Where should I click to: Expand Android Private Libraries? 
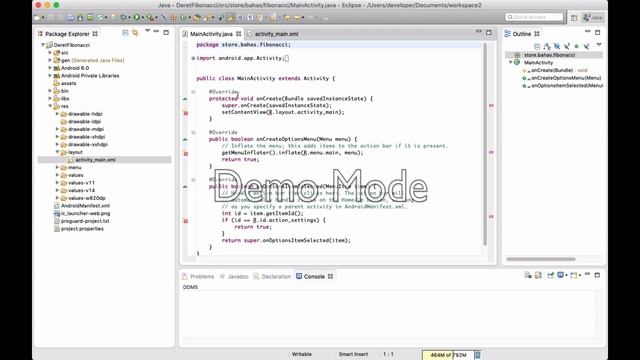pyautogui.click(x=50, y=76)
